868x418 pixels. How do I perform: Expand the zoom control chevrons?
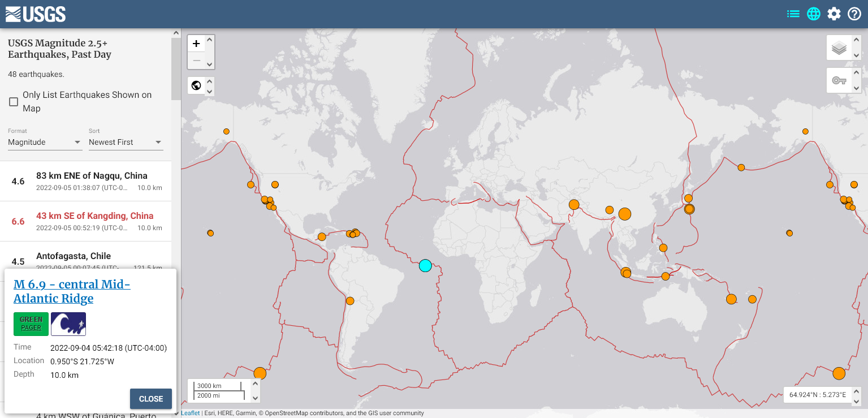point(210,52)
